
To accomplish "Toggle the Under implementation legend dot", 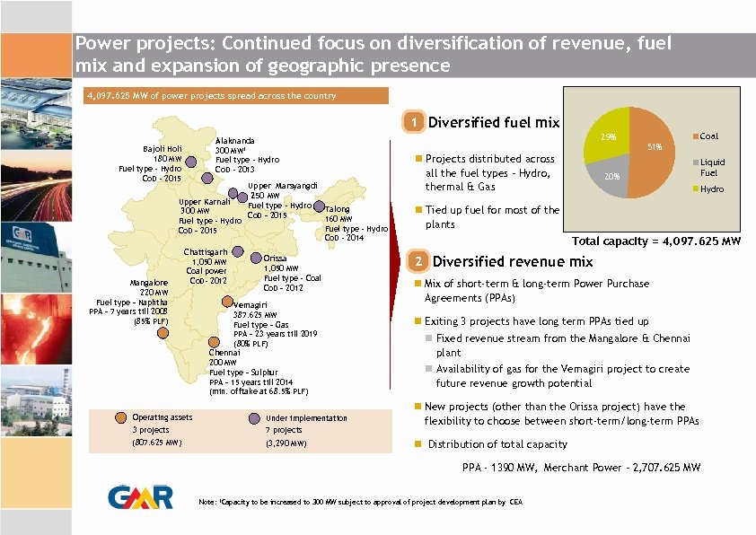I will pyautogui.click(x=254, y=418).
